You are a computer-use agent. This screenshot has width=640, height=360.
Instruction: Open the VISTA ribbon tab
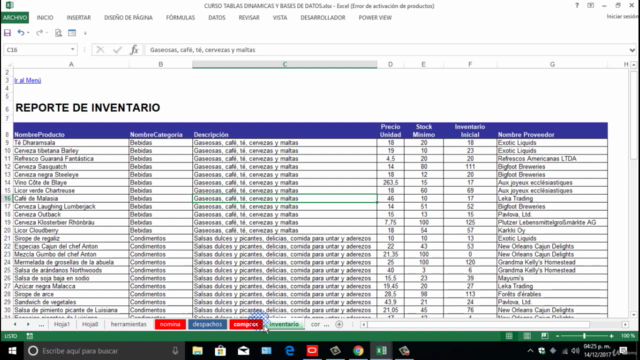280,18
